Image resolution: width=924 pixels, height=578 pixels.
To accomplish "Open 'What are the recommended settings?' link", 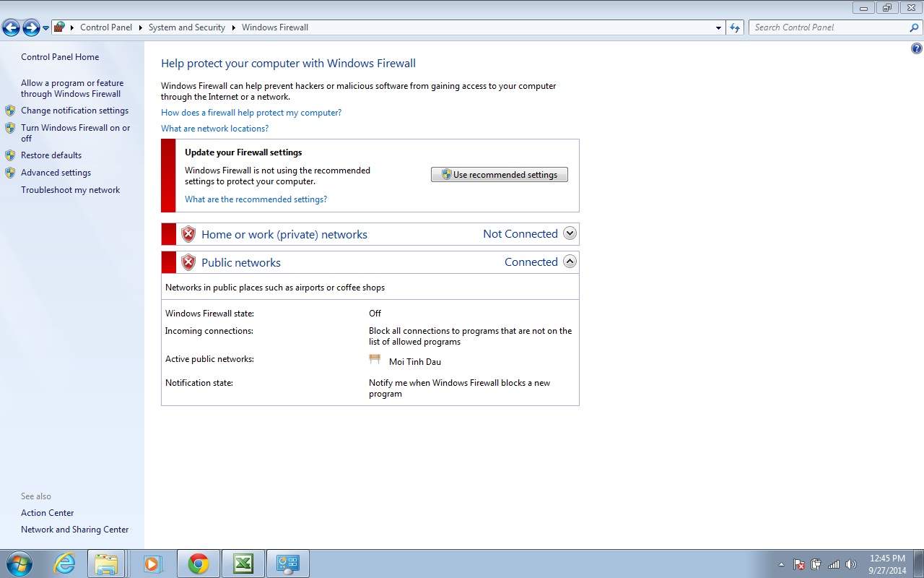I will (256, 199).
